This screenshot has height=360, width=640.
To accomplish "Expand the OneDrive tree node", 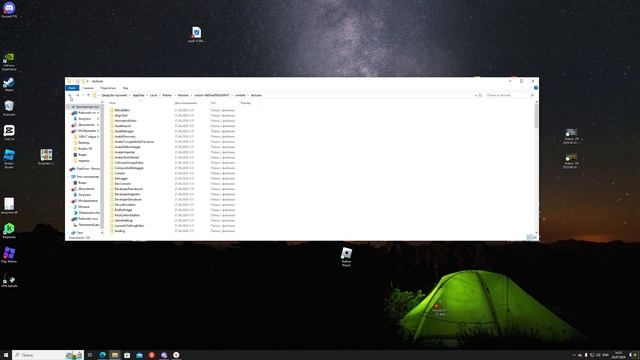I will pyautogui.click(x=69, y=169).
